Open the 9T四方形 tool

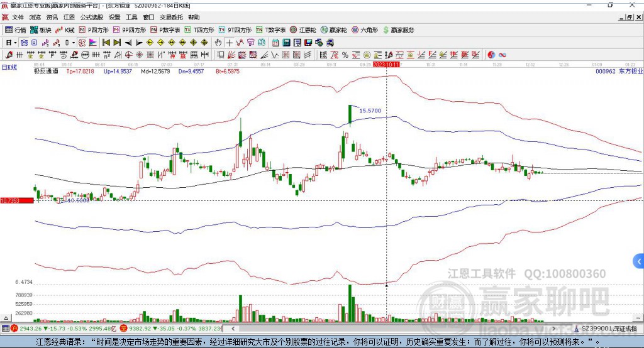tap(235, 30)
